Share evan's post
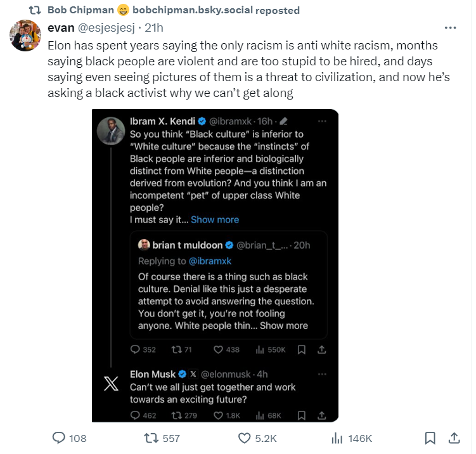Viewport: 476px width, 454px height. click(454, 438)
